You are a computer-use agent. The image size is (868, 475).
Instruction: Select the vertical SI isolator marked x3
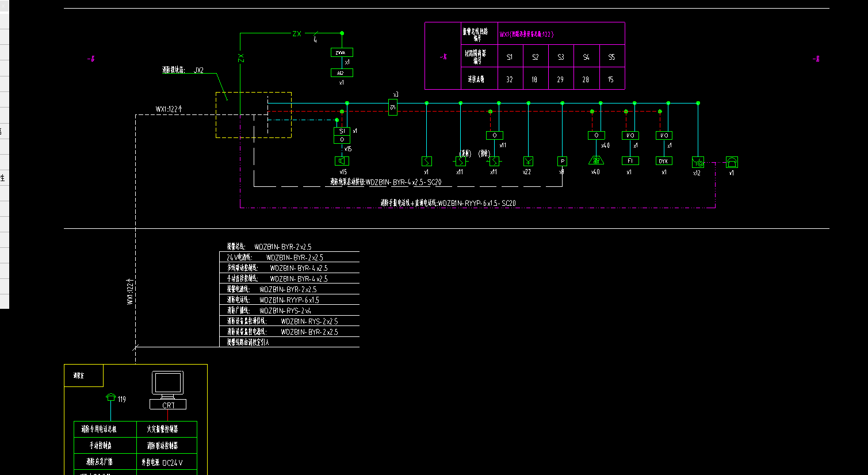(x=393, y=107)
